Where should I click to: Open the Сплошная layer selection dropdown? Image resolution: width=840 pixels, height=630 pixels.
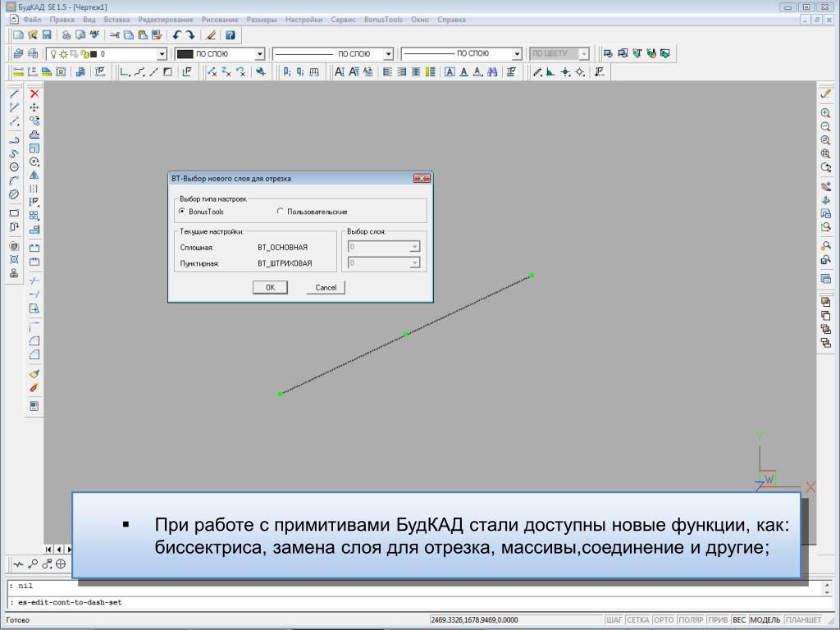coord(414,247)
